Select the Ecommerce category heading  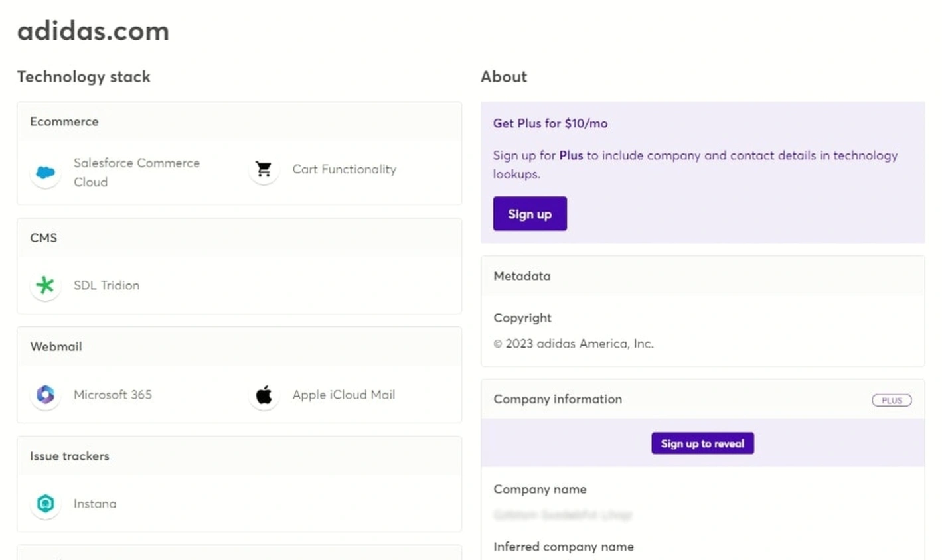point(64,121)
